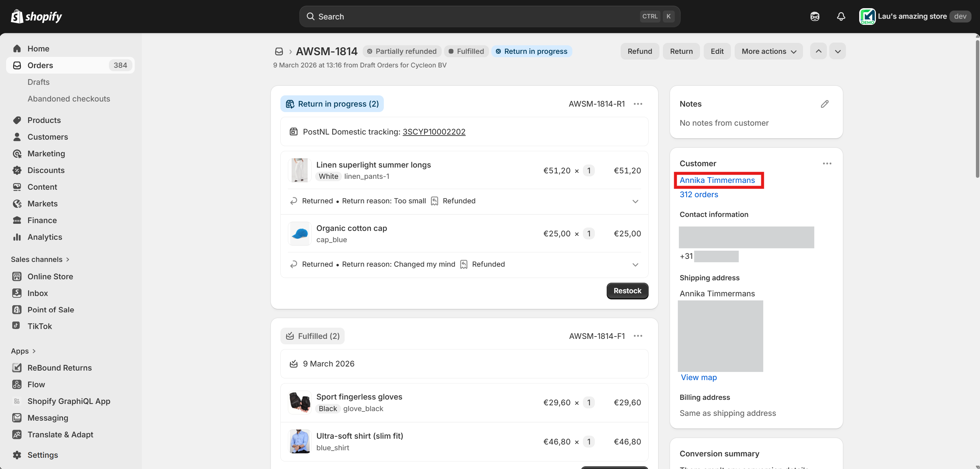Viewport: 980px width, 469px height.
Task: Click the pencil icon to edit Notes
Action: [824, 104]
